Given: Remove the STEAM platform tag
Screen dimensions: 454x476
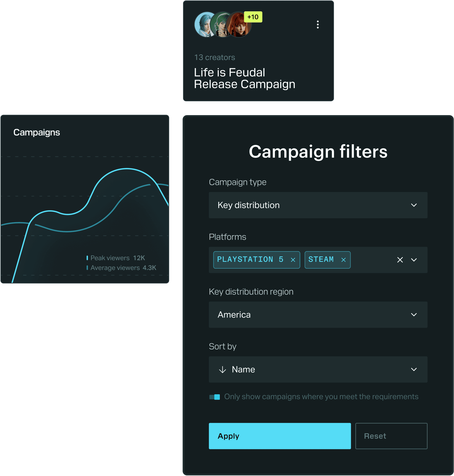Looking at the screenshot, I should pyautogui.click(x=343, y=260).
